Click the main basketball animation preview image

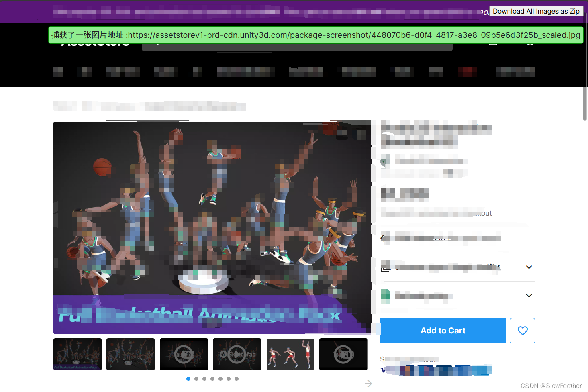point(212,228)
